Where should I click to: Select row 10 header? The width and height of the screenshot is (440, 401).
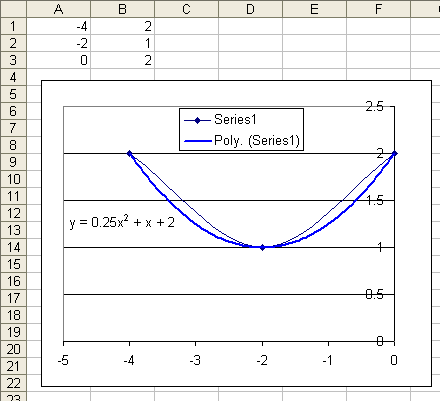(13, 179)
